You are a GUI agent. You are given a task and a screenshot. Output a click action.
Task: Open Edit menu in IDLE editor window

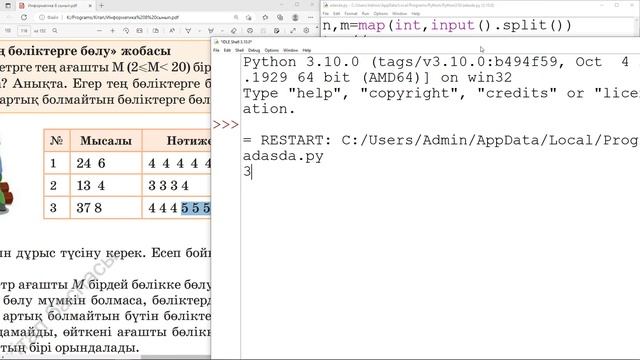click(336, 13)
